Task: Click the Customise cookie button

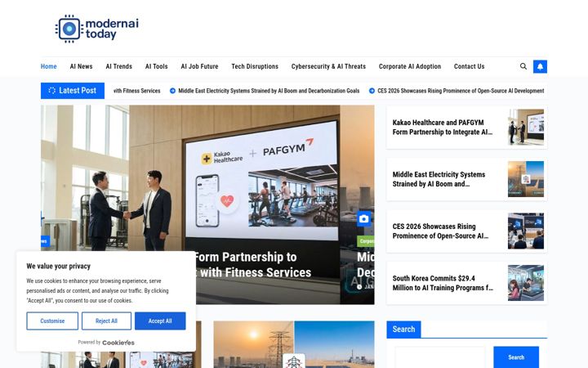Action: point(52,321)
